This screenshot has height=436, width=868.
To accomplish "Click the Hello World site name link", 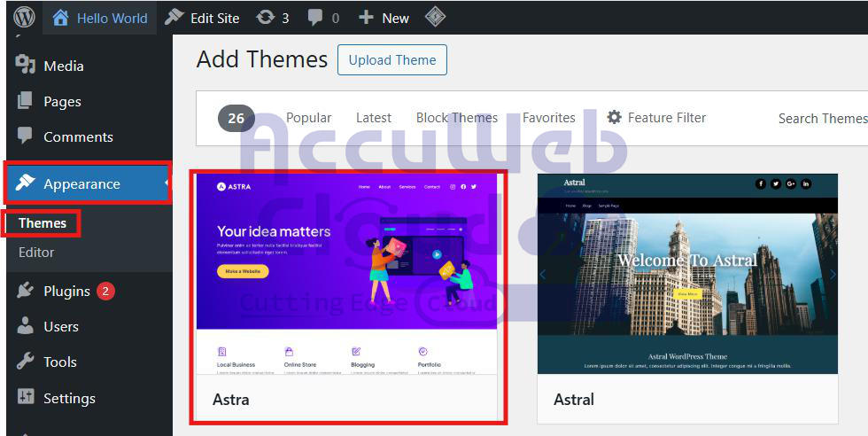I will (x=112, y=19).
